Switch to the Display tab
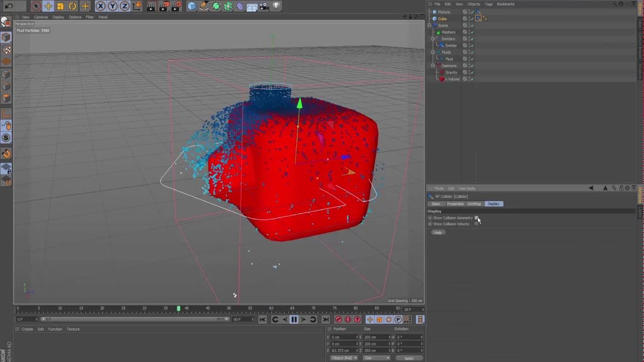 point(494,204)
